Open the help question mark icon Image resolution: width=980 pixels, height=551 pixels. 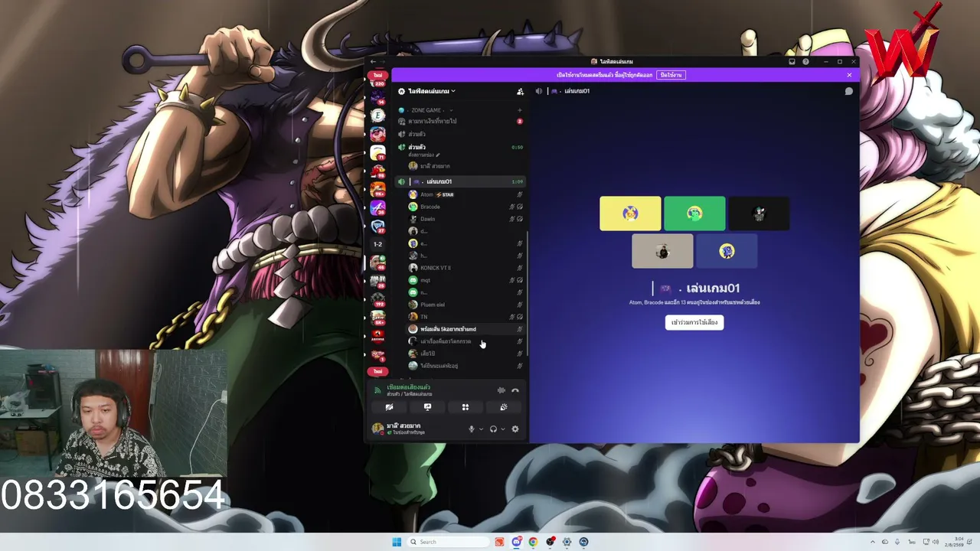point(805,61)
